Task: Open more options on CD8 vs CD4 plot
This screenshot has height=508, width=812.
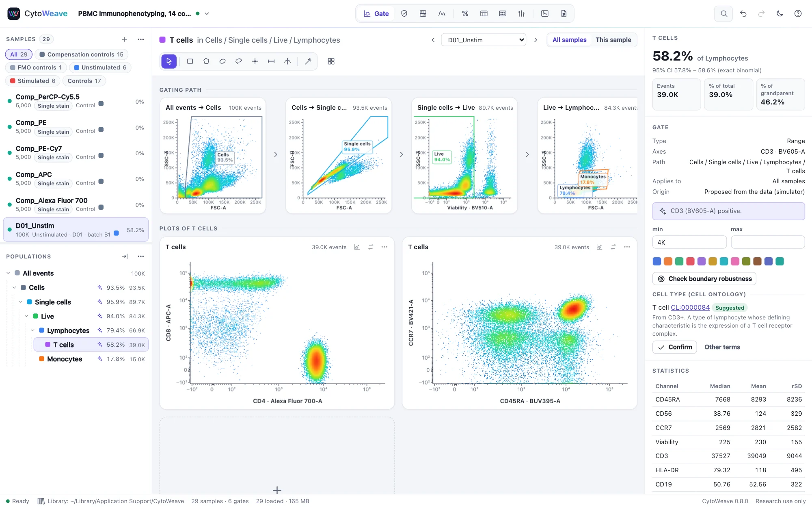Action: click(x=384, y=247)
